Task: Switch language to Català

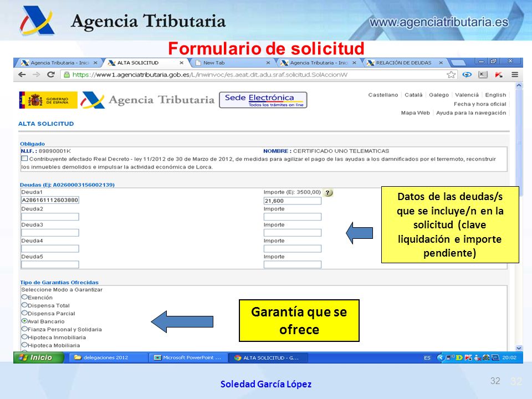Action: 413,95
